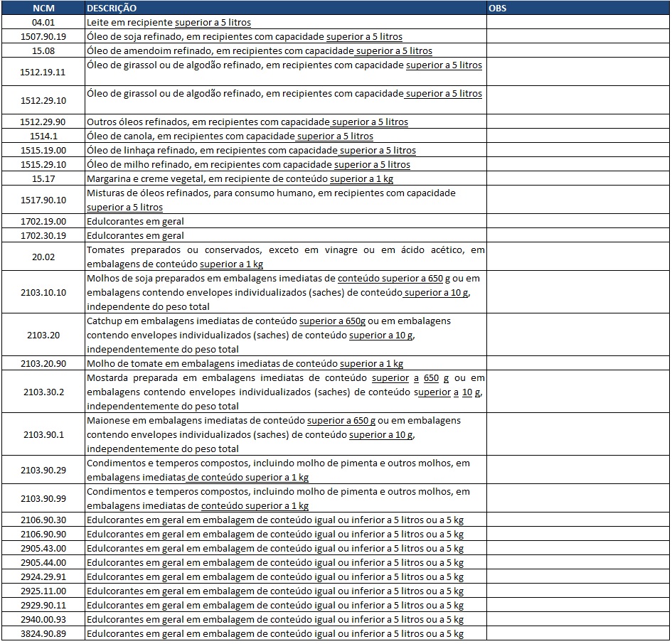Click the OBS column header
The width and height of the screenshot is (672, 644).
[x=578, y=8]
